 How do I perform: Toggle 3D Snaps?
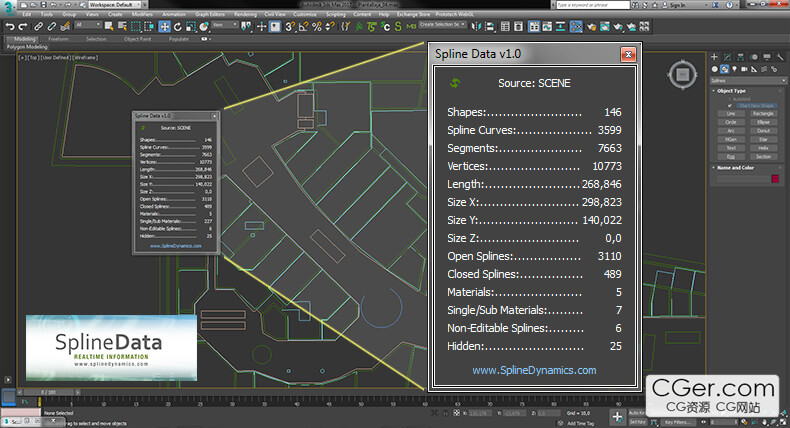pyautogui.click(x=289, y=26)
